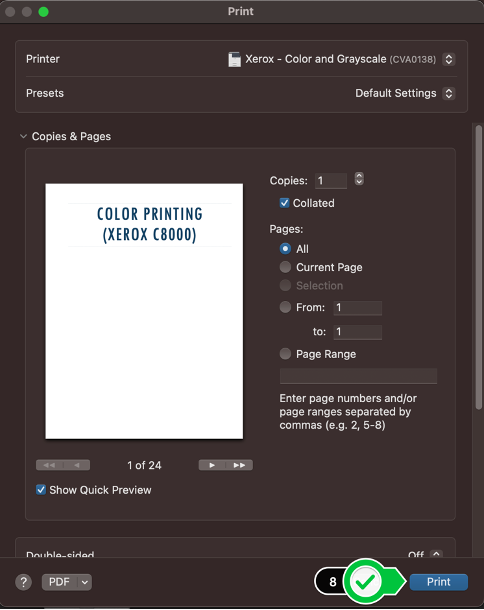Click the PDF button
Image resolution: width=484 pixels, height=610 pixels.
point(60,582)
